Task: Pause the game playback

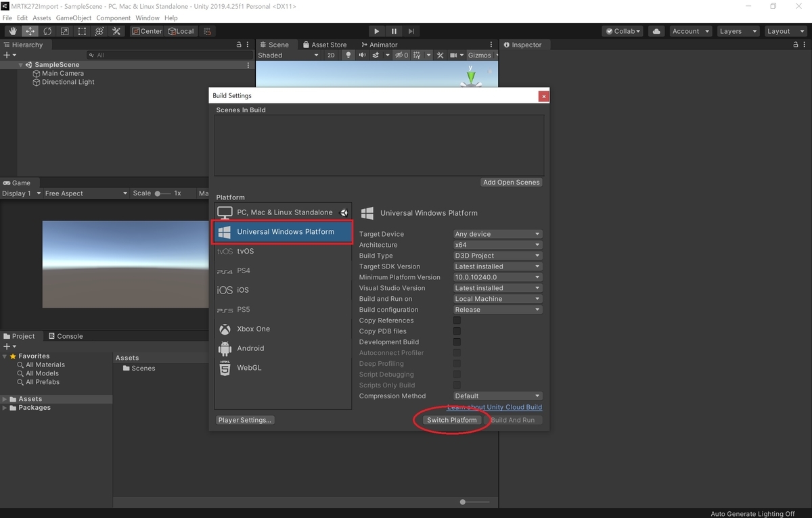Action: [394, 31]
